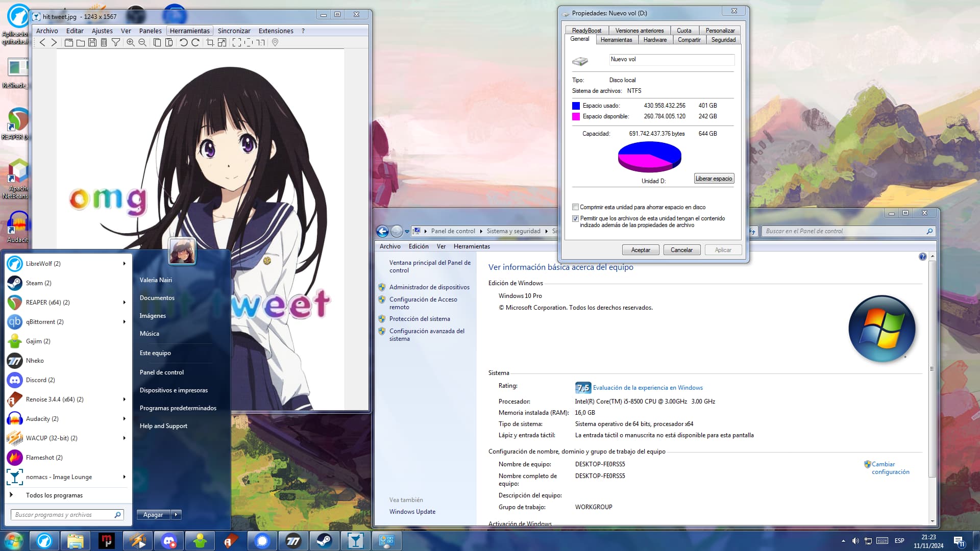Open Todos los programas in Start menu

click(x=54, y=495)
